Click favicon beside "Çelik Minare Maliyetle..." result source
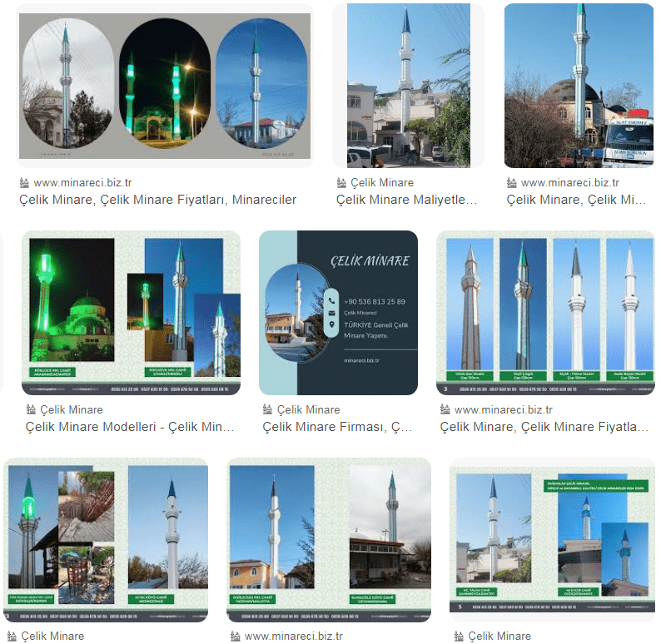This screenshot has width=661, height=644. click(x=341, y=183)
